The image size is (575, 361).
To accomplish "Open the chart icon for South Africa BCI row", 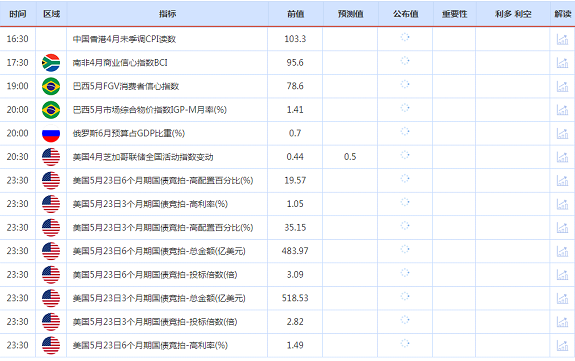I will coord(562,63).
